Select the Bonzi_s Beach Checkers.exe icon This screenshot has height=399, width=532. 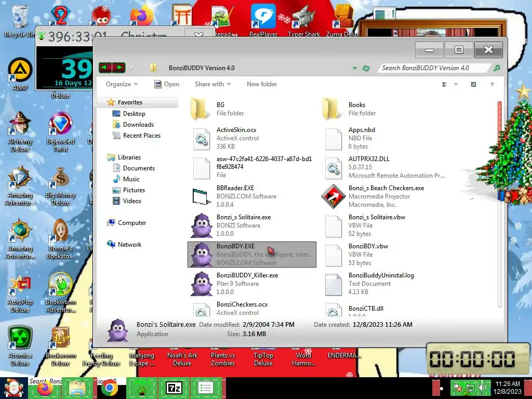pos(334,196)
